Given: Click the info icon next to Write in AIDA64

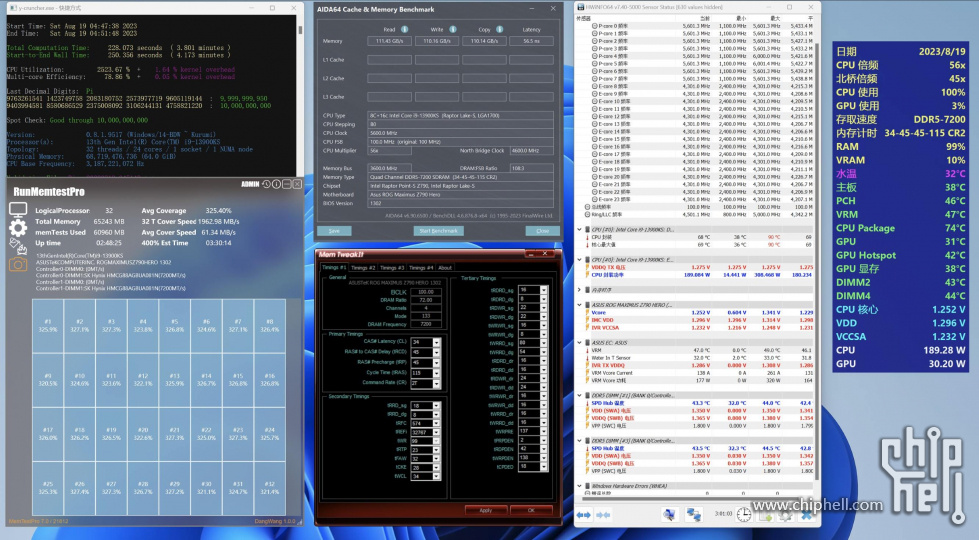Looking at the screenshot, I should tap(453, 29).
